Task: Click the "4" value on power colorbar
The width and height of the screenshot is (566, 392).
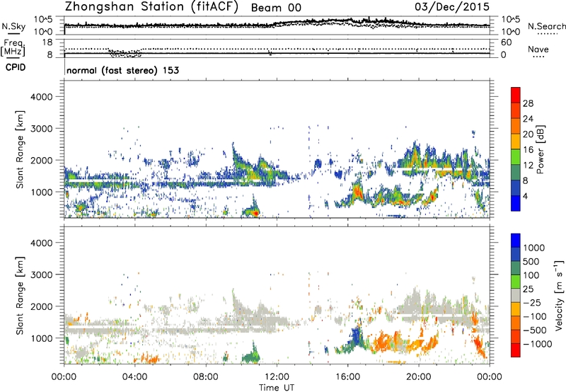Action: pos(525,196)
